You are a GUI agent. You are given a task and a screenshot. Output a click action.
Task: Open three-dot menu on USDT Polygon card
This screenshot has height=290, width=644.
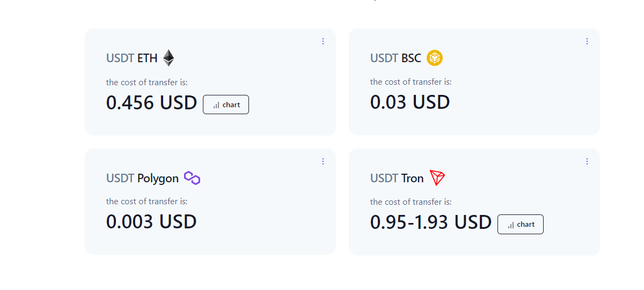(x=323, y=161)
